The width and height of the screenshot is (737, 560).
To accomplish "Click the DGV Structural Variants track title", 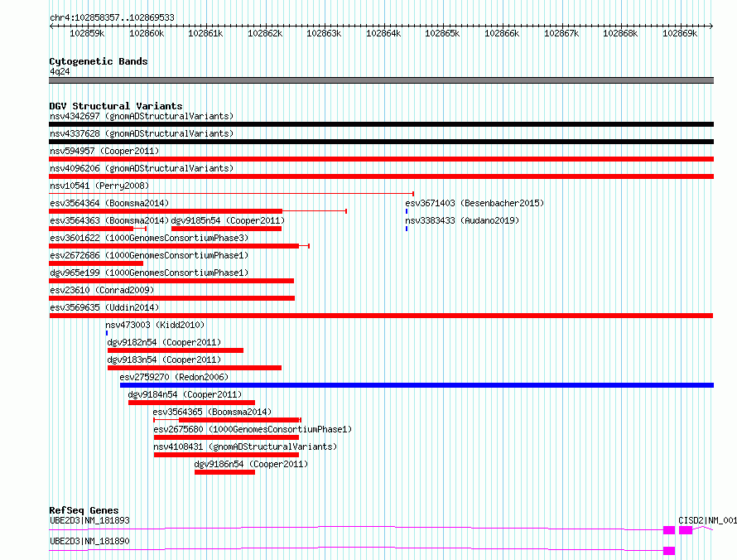I will pos(116,106).
